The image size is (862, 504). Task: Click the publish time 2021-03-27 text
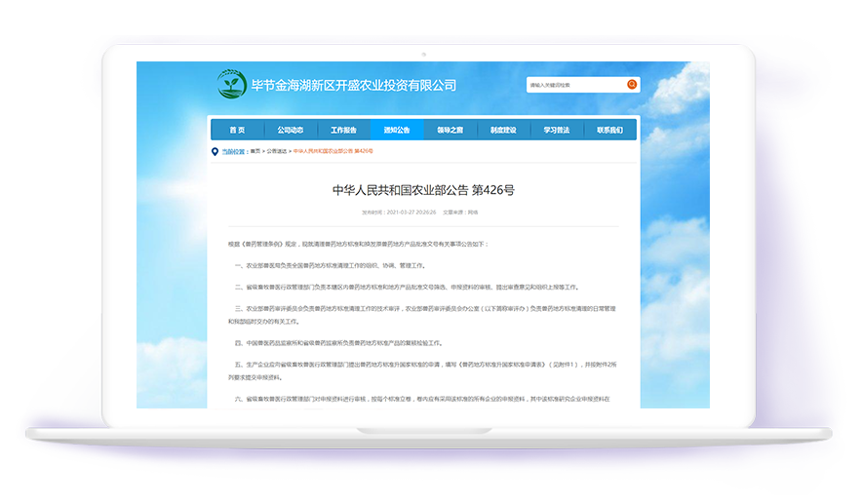[410, 212]
